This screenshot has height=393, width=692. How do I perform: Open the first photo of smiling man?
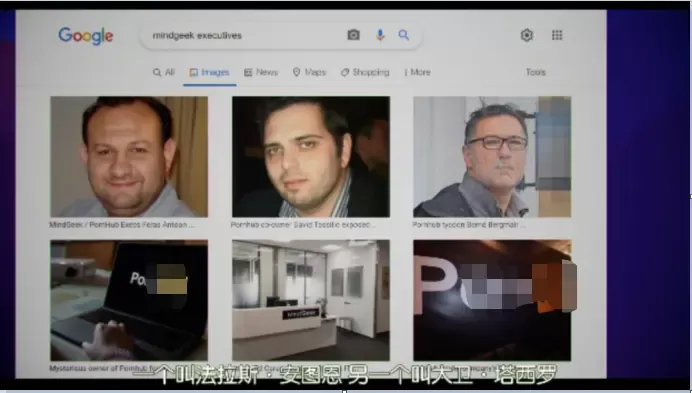coord(129,157)
